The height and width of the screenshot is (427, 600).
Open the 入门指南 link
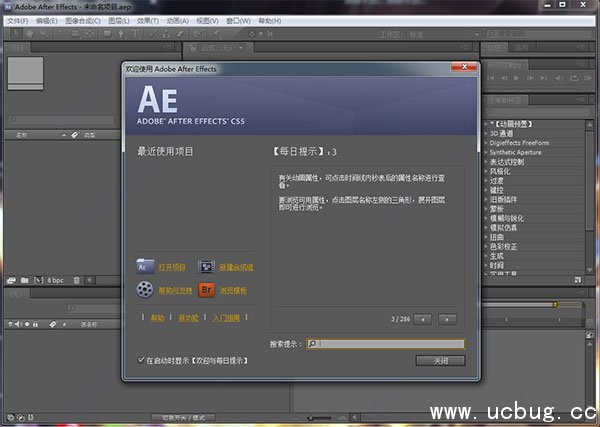pyautogui.click(x=225, y=316)
